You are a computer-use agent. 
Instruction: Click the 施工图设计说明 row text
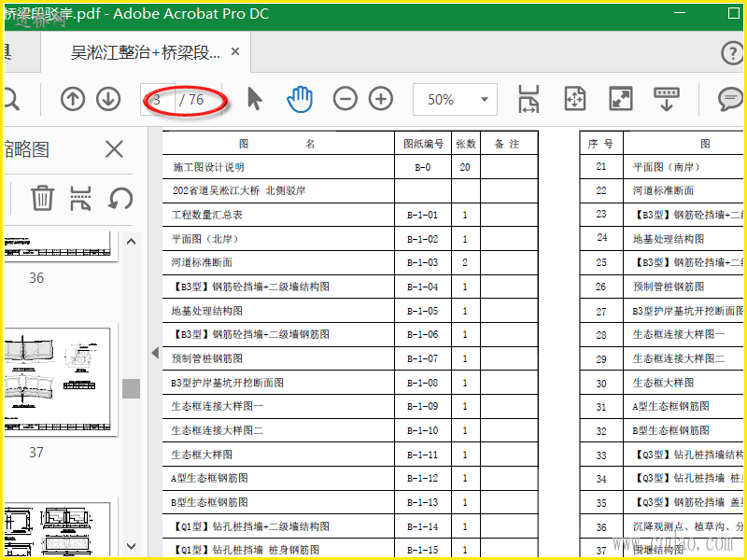(208, 167)
